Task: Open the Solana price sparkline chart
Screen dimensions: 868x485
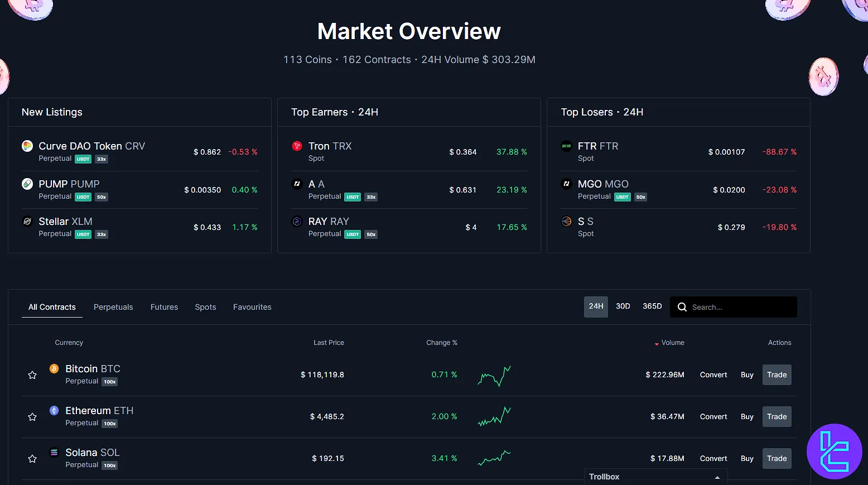Action: point(494,458)
